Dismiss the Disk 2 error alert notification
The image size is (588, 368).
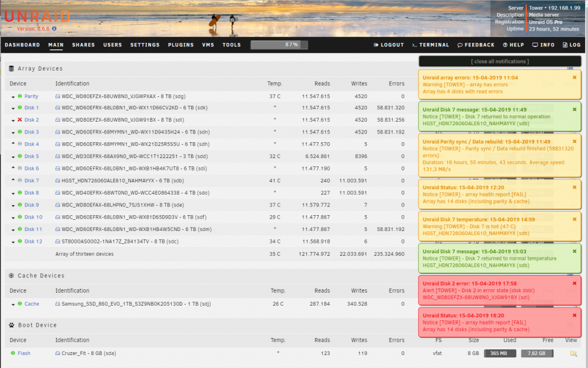[x=574, y=283]
